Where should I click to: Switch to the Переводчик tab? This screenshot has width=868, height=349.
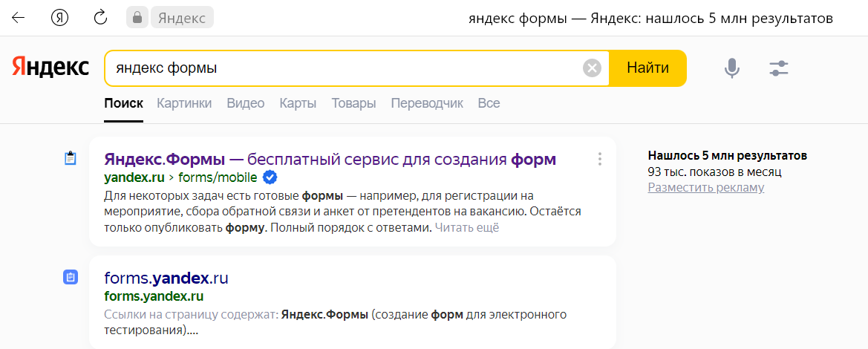[427, 103]
